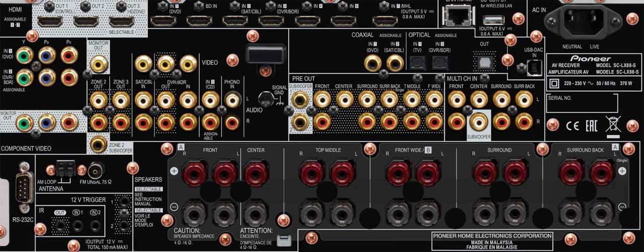Click the BD IN HDMI port

click(198, 21)
